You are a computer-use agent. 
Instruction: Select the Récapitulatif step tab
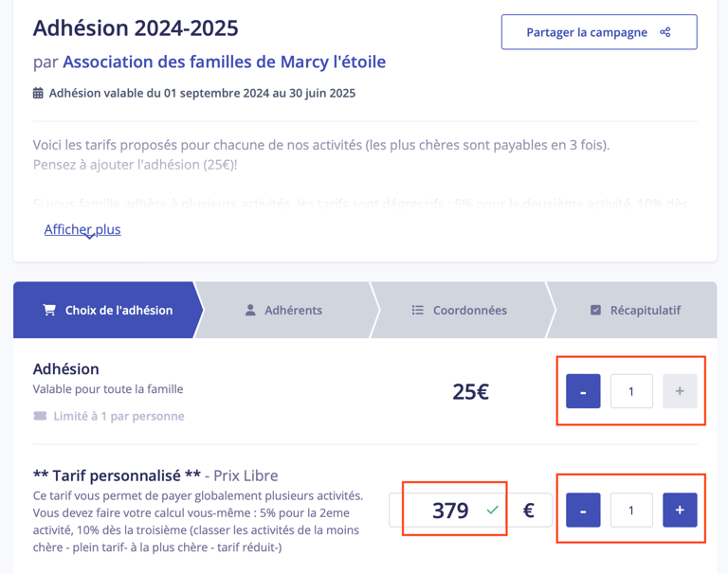pyautogui.click(x=634, y=310)
